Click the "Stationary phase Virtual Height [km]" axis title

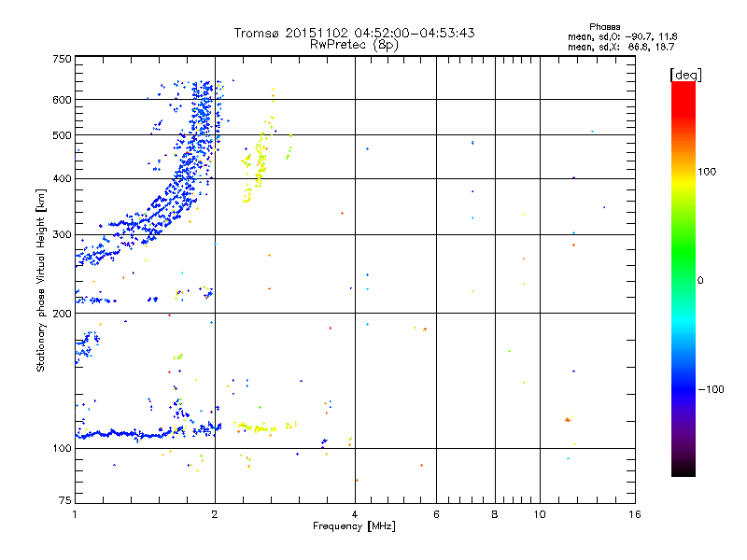pos(40,280)
